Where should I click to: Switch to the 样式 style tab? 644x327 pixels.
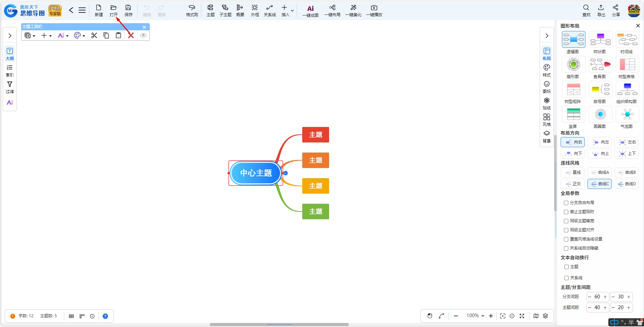[547, 70]
